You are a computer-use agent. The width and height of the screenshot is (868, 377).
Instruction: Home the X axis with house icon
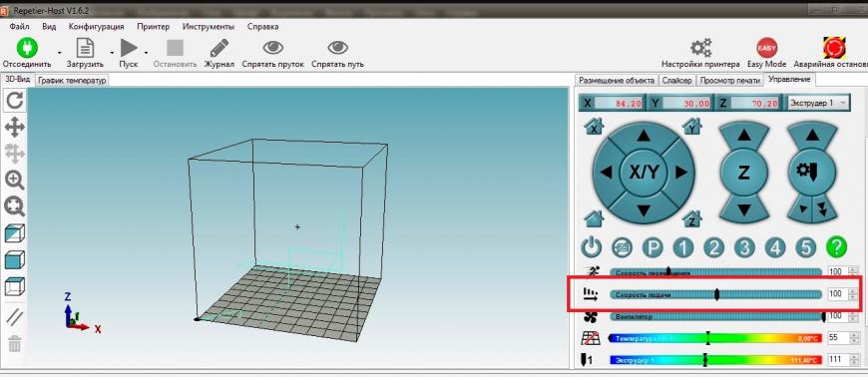click(x=594, y=127)
